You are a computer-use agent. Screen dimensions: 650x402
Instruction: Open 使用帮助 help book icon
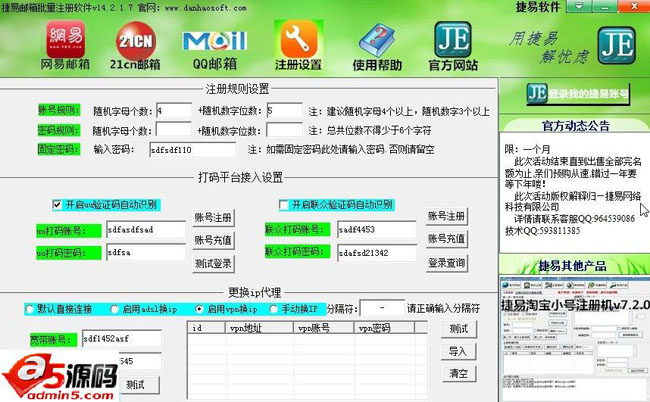click(x=377, y=47)
